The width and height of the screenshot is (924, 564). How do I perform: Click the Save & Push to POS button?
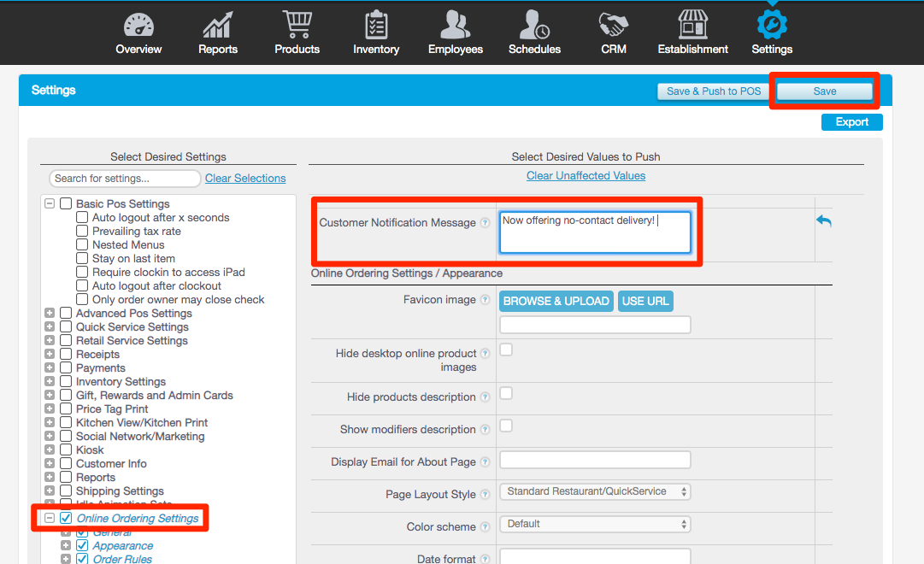click(x=713, y=91)
